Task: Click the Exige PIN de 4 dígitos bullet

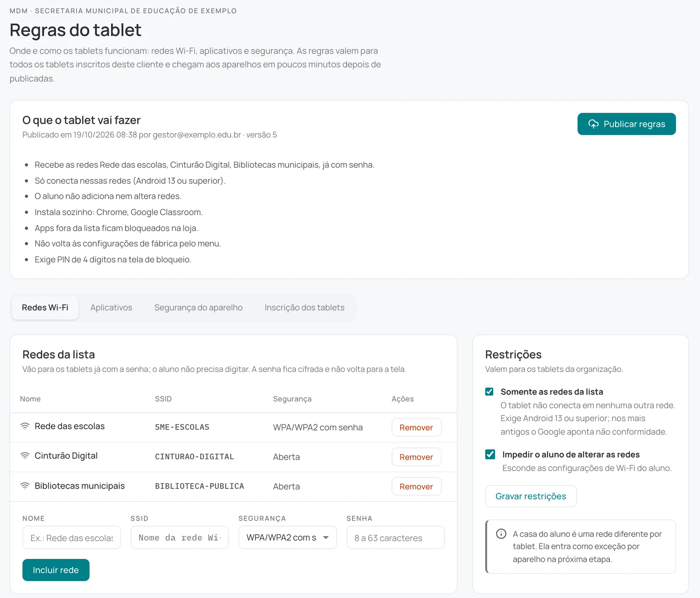Action: point(113,259)
